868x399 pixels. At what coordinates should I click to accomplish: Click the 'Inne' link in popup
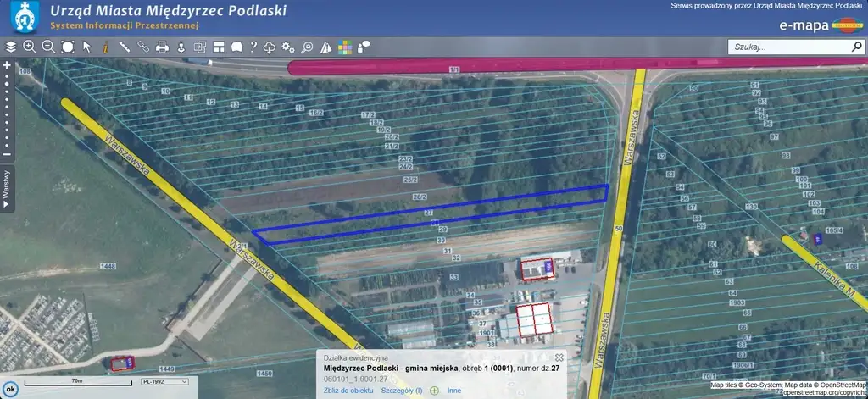(x=454, y=391)
